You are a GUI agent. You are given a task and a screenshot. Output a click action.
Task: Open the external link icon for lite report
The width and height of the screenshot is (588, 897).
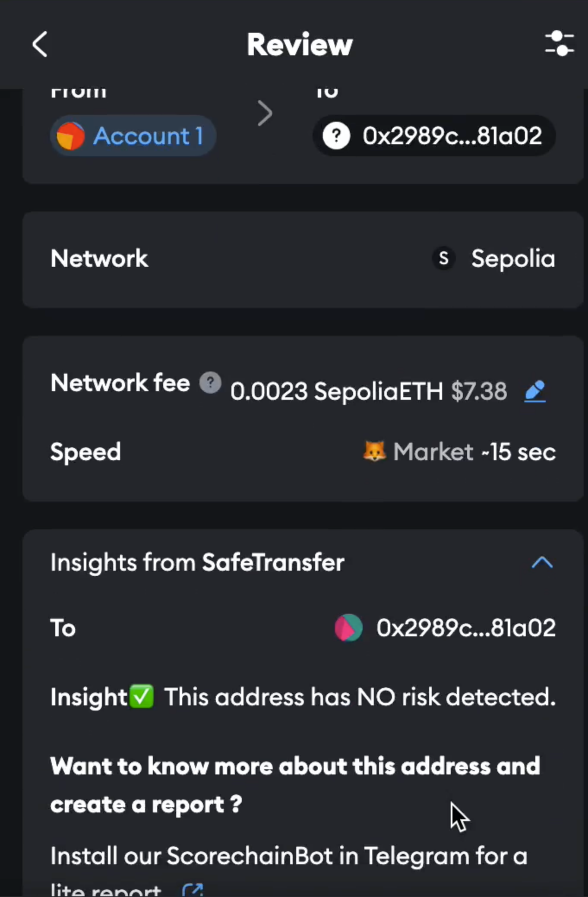point(193,890)
